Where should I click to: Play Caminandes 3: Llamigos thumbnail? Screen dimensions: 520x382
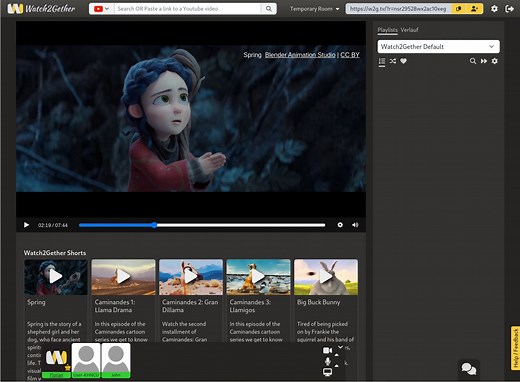[258, 277]
